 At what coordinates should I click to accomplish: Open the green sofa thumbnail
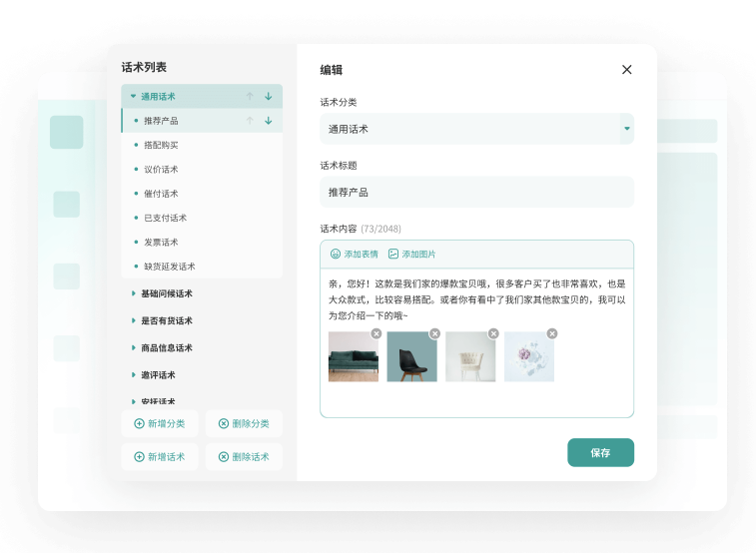tap(354, 357)
